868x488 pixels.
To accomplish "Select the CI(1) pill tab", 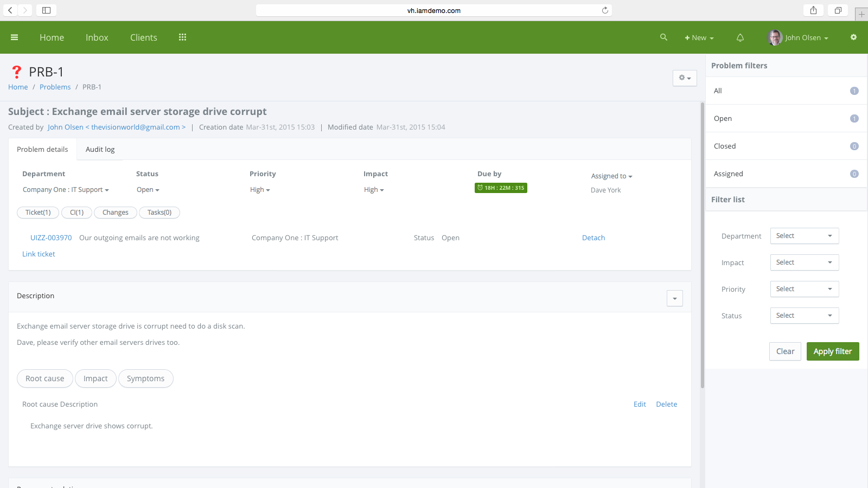I will click(x=76, y=213).
